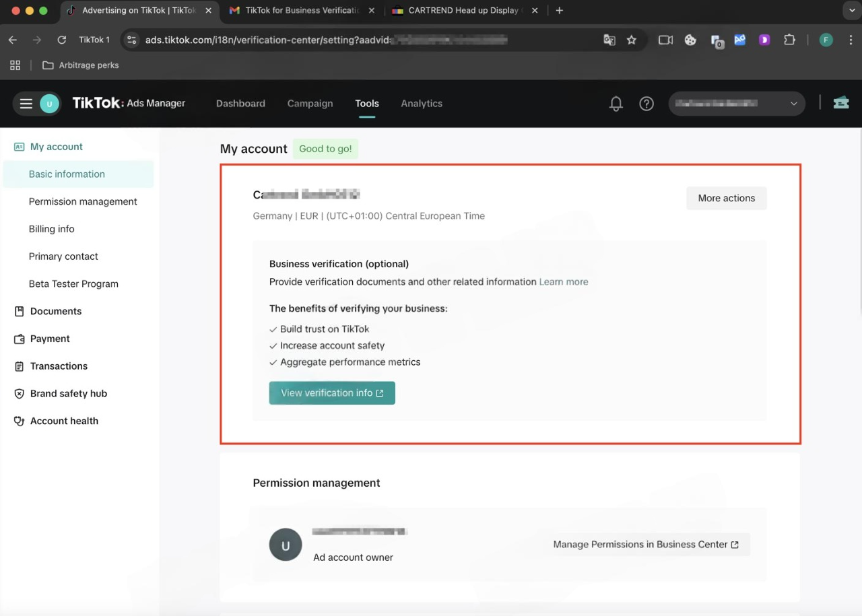Click the cookie extension icon
Viewport: 862px width, 616px height.
click(690, 40)
